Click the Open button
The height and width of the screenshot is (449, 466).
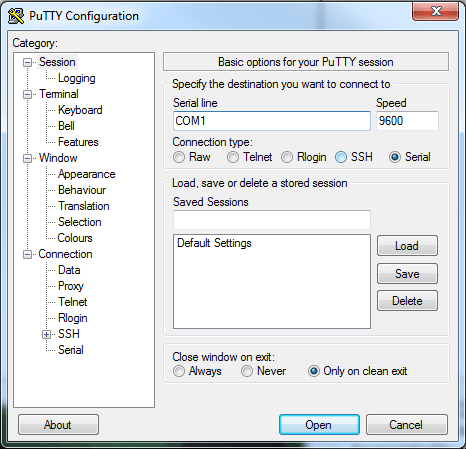click(319, 425)
